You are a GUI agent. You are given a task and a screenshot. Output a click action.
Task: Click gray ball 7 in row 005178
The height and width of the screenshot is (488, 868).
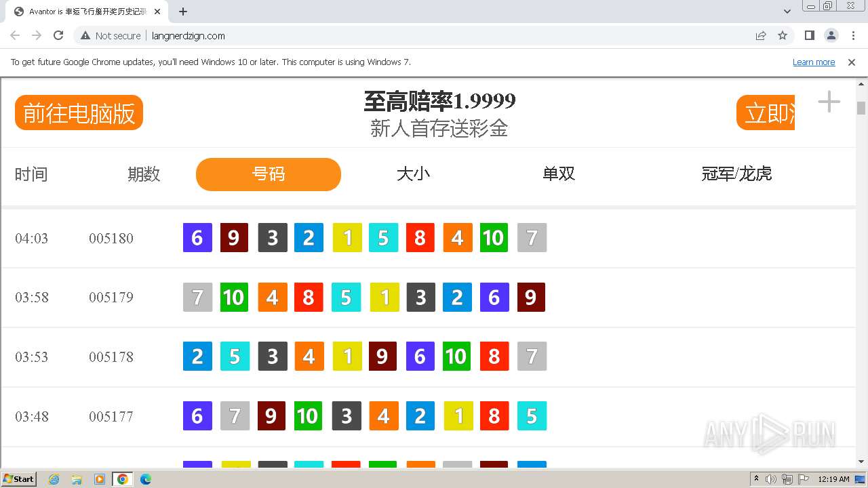point(532,357)
